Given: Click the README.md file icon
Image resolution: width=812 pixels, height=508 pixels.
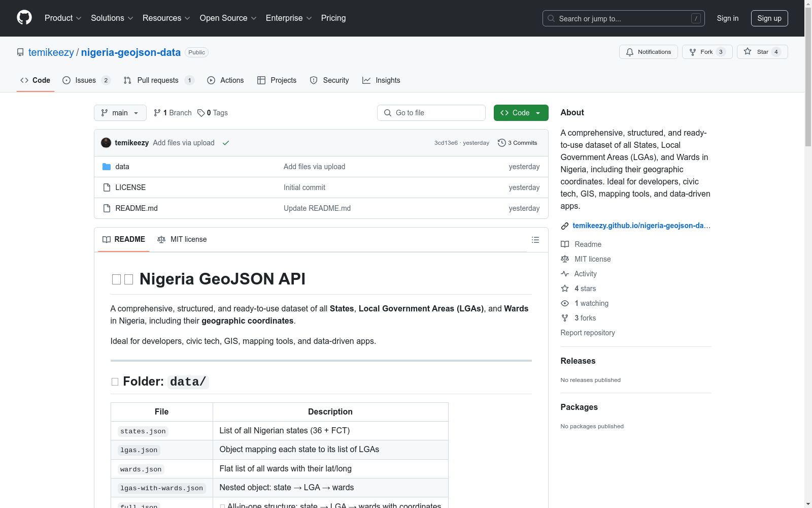Looking at the screenshot, I should 107,208.
